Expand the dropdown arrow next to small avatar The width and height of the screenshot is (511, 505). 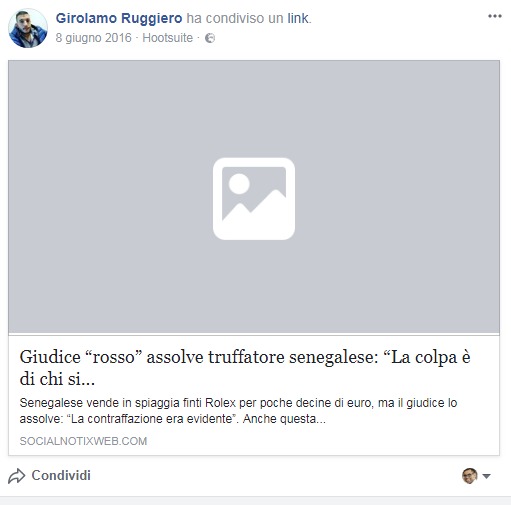click(486, 476)
